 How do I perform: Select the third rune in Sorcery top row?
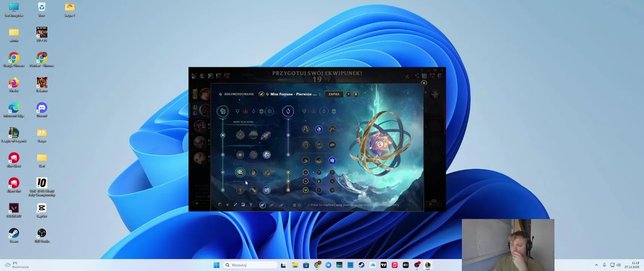pyautogui.click(x=332, y=129)
